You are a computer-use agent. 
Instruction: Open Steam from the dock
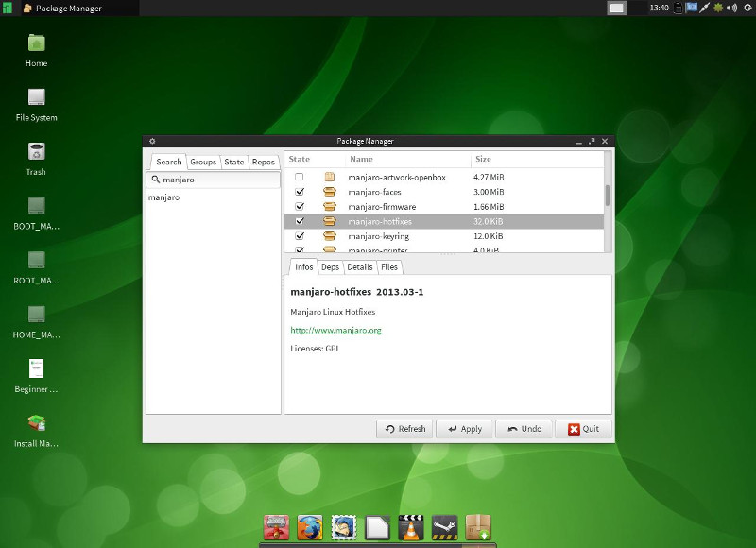[445, 527]
